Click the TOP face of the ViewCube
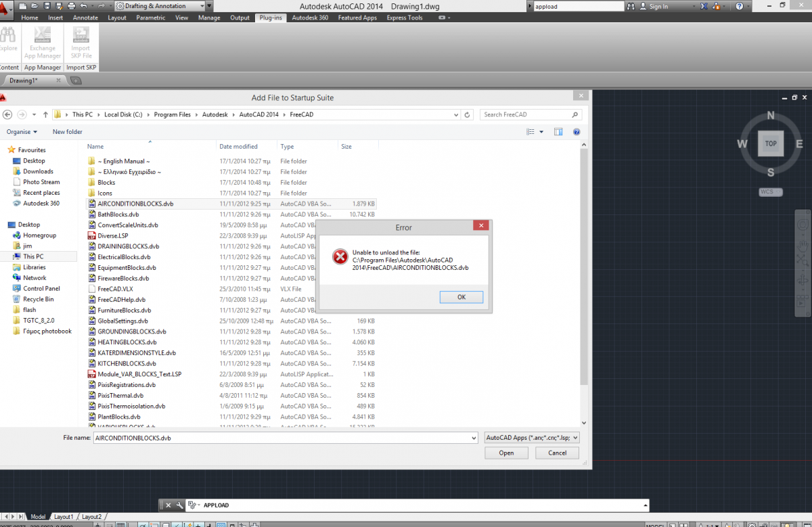The image size is (812, 527). point(771,143)
